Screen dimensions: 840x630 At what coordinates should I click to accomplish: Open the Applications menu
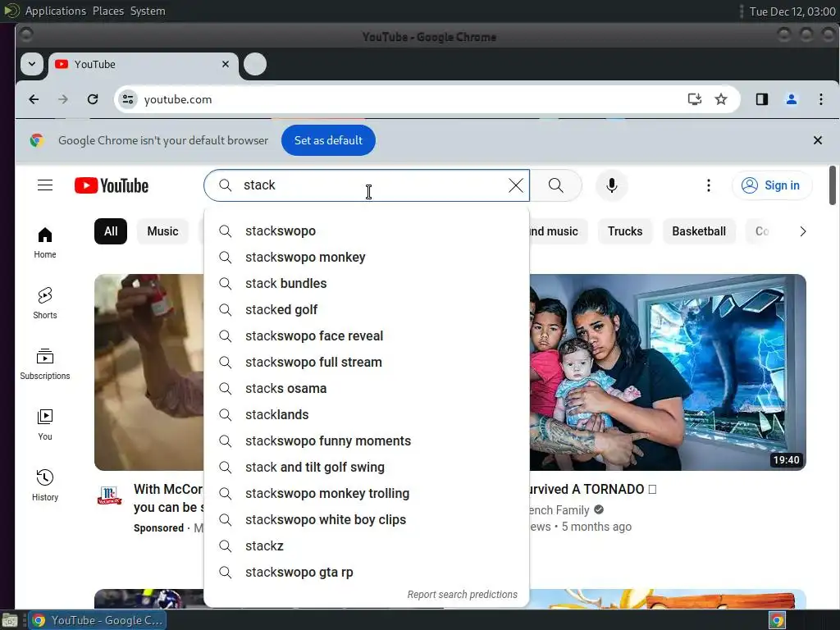point(56,11)
